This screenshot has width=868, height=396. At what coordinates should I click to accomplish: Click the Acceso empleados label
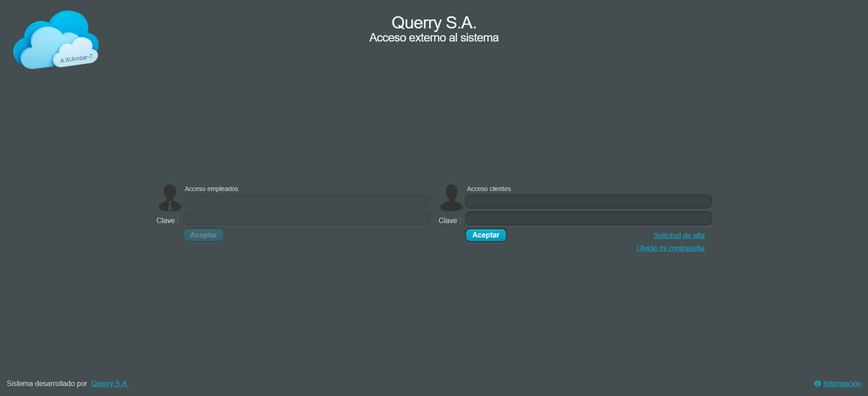[x=211, y=189]
